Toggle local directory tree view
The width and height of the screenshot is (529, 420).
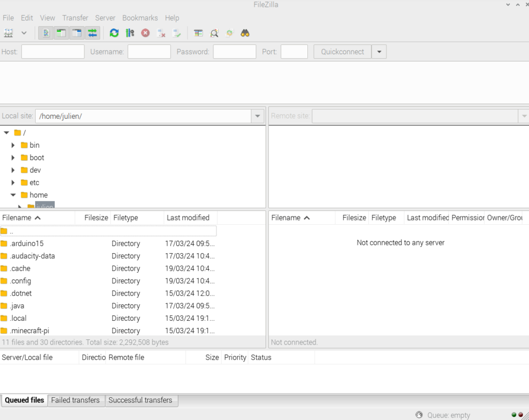pos(61,33)
